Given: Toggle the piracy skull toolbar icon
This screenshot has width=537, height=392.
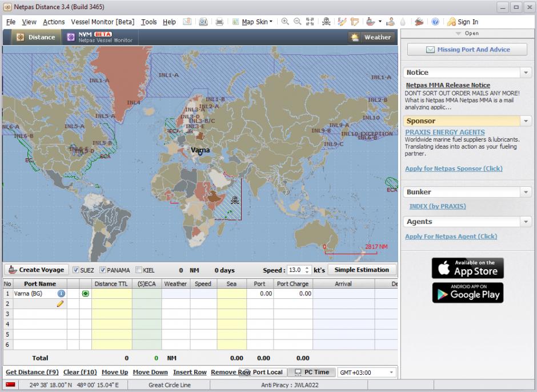Looking at the screenshot, I should (x=326, y=22).
